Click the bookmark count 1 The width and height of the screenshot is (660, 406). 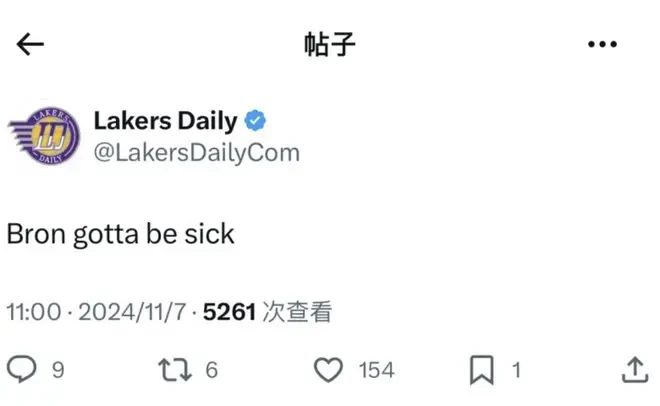[x=516, y=370]
